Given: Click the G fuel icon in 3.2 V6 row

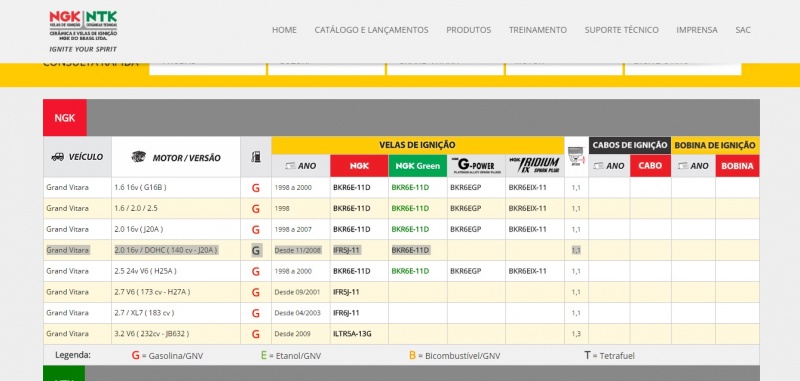Looking at the screenshot, I should [x=256, y=334].
